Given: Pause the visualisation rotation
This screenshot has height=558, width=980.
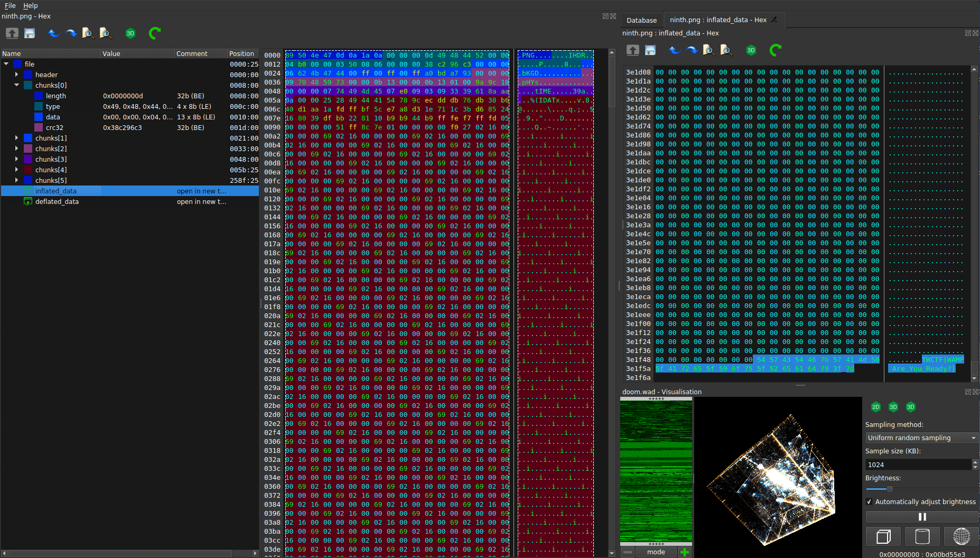Looking at the screenshot, I should pos(922,517).
